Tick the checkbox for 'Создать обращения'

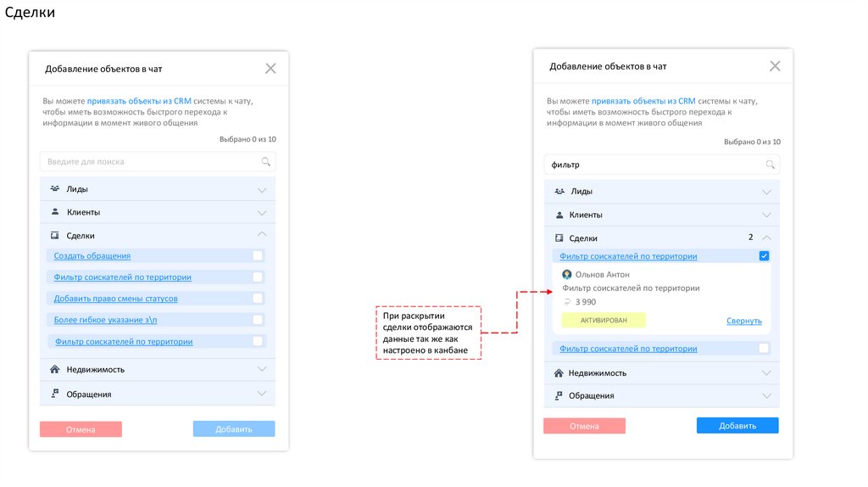pyautogui.click(x=258, y=255)
